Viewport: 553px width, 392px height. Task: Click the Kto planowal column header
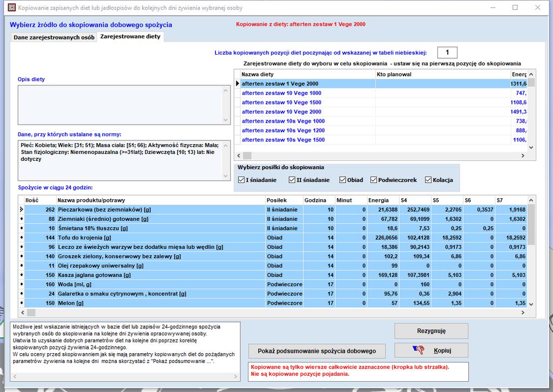(x=443, y=75)
